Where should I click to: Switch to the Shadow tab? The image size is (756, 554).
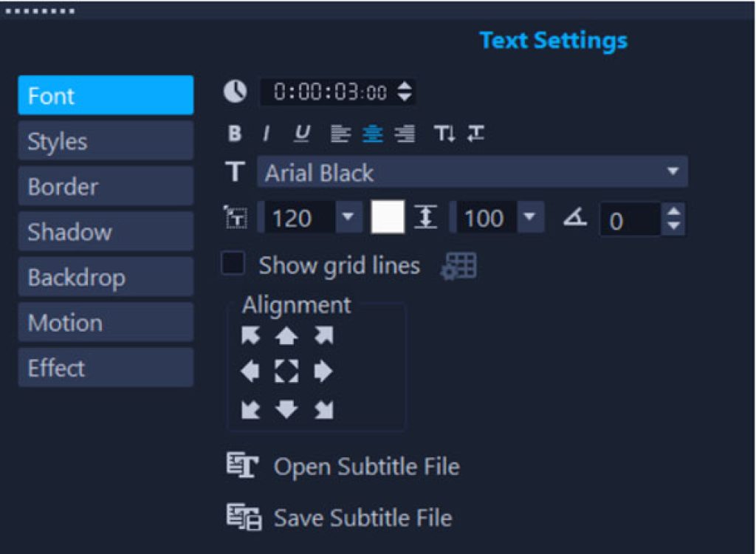(105, 231)
